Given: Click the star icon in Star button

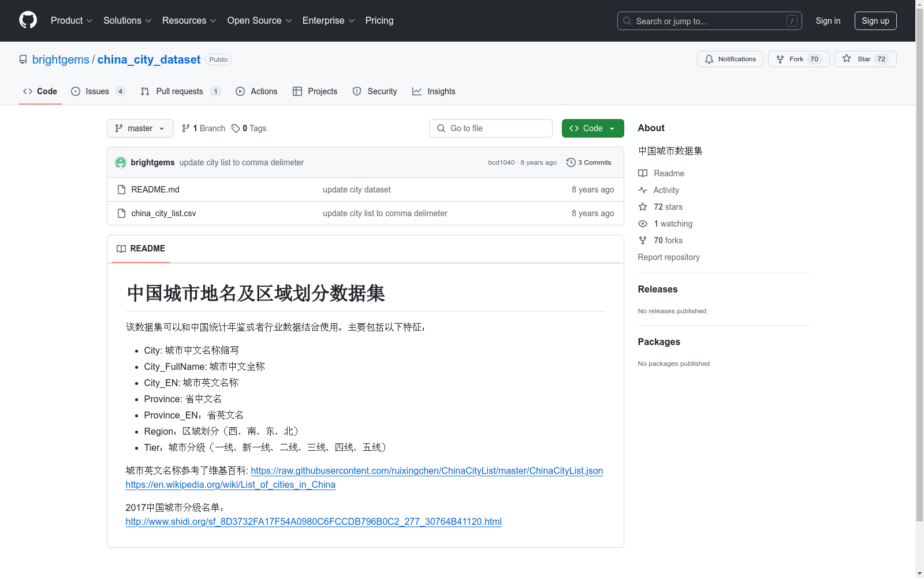Looking at the screenshot, I should pos(847,58).
